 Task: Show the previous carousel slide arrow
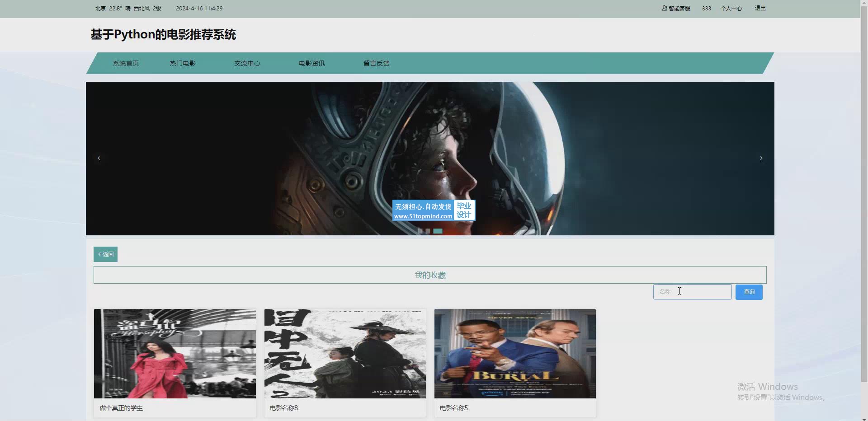(99, 158)
